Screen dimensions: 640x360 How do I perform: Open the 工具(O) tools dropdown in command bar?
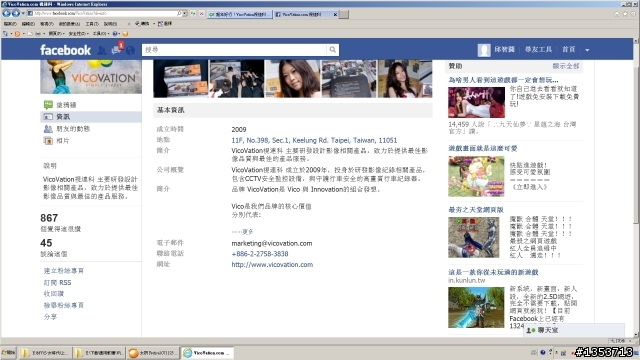(101, 33)
